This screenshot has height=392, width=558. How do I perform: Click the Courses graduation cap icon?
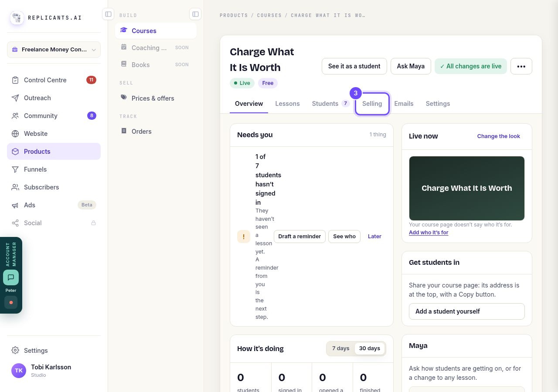(x=124, y=30)
